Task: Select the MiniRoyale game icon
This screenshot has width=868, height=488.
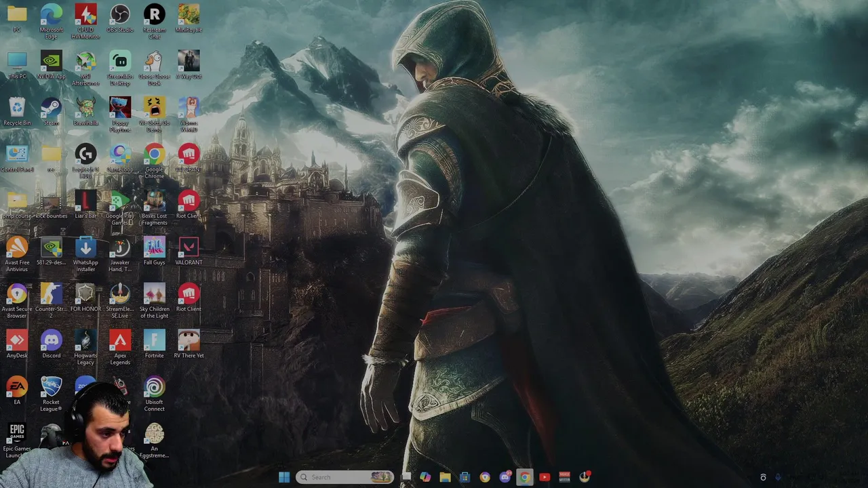Action: [x=189, y=18]
